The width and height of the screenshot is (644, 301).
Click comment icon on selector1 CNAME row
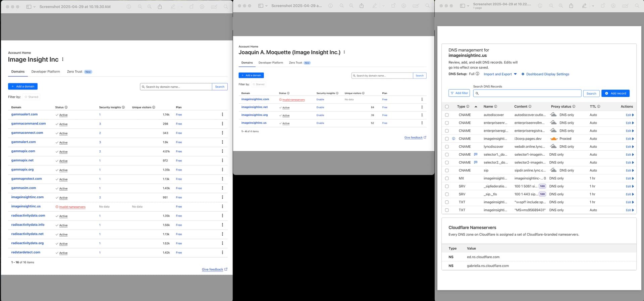pos(476,154)
